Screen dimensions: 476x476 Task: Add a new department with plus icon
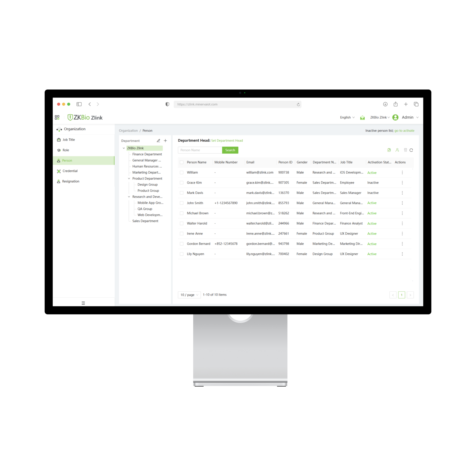[165, 141]
